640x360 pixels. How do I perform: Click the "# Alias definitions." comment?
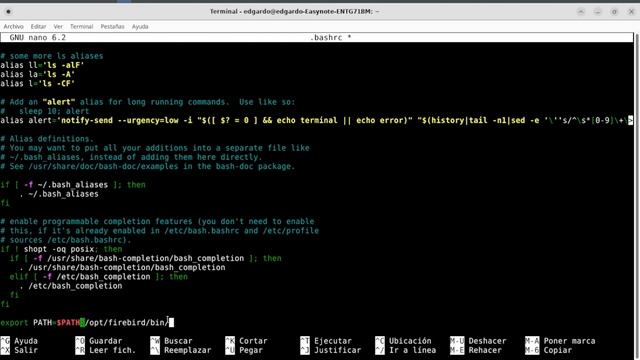coord(47,139)
